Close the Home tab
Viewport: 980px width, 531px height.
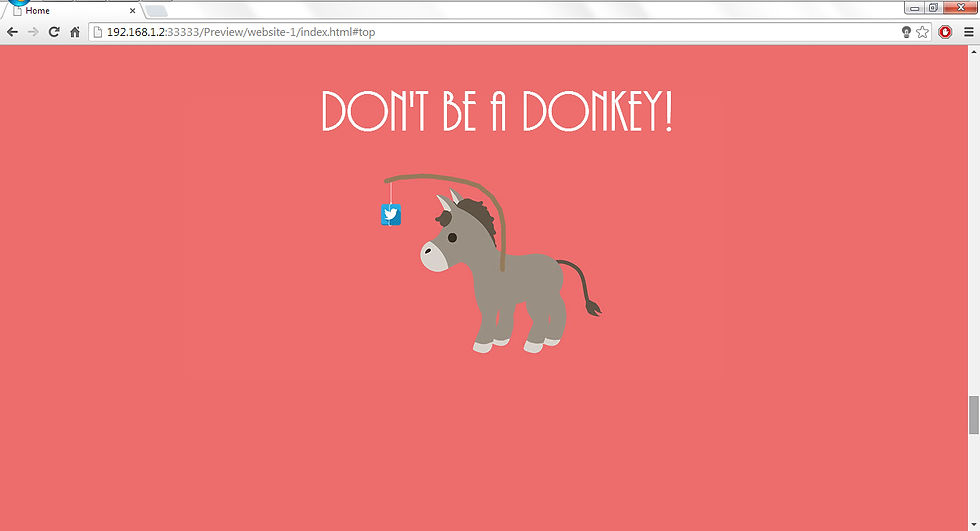tap(132, 11)
